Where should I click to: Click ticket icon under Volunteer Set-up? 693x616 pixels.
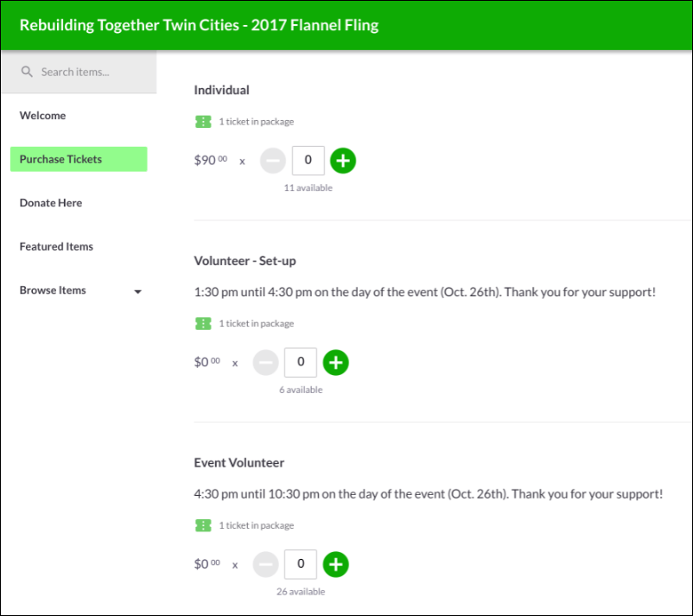tap(203, 323)
